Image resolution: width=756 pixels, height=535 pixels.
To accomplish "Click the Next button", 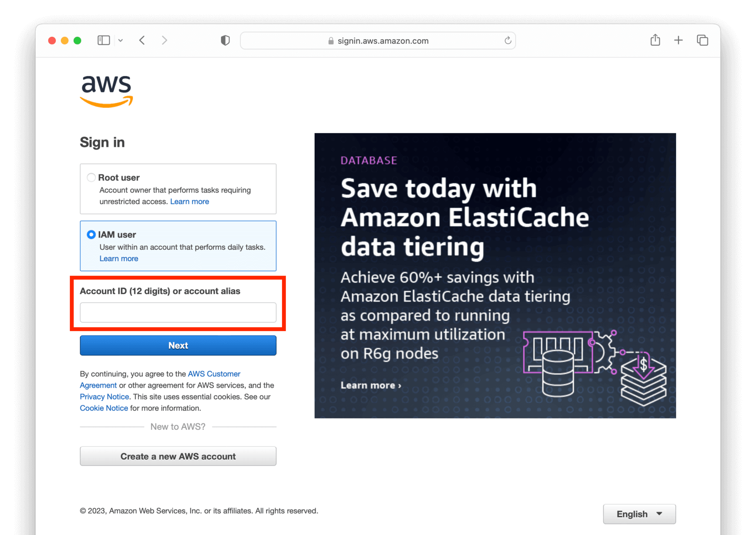I will [x=178, y=345].
